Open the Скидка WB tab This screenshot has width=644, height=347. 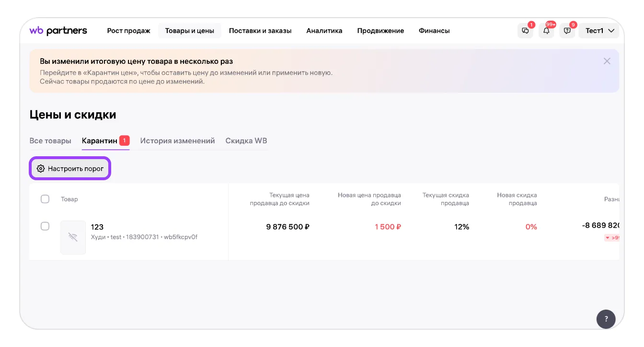(246, 140)
